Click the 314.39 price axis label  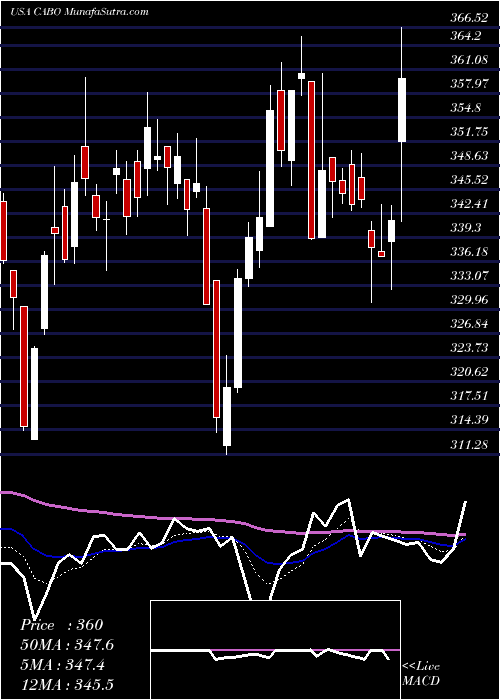point(470,420)
